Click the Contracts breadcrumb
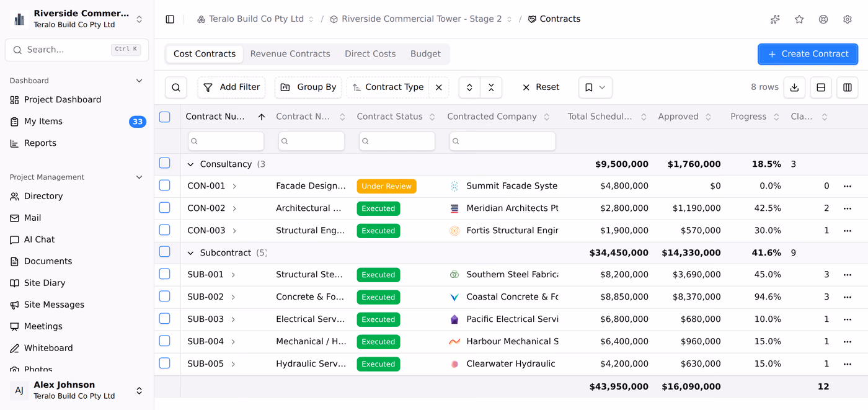 (554, 19)
